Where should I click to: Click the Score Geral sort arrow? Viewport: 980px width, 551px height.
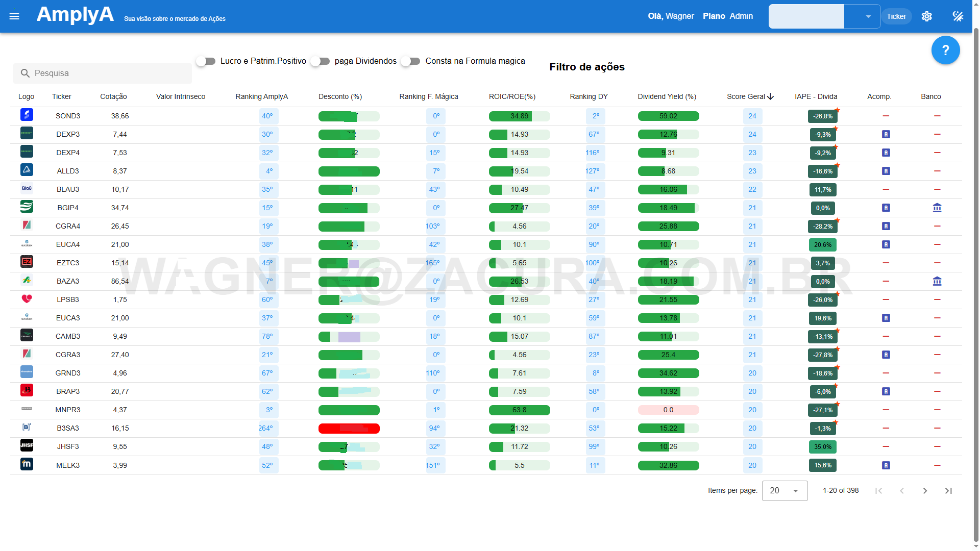(771, 96)
